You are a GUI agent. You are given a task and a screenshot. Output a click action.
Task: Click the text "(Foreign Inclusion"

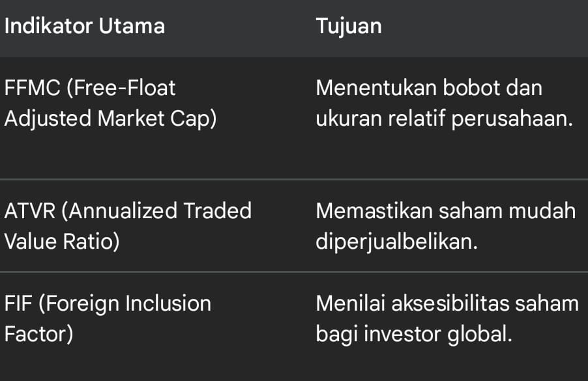(124, 303)
